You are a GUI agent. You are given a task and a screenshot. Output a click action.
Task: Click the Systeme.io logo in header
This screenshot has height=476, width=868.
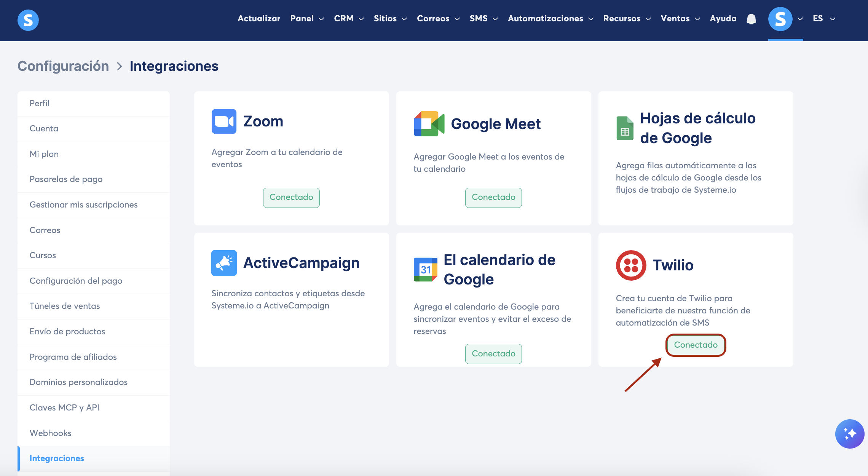(28, 20)
